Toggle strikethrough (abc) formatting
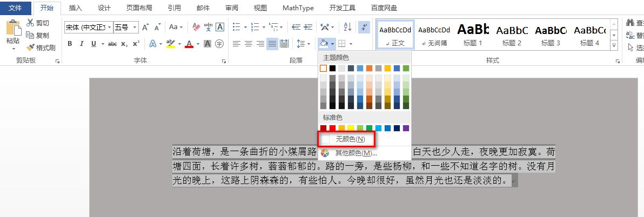 pos(112,44)
